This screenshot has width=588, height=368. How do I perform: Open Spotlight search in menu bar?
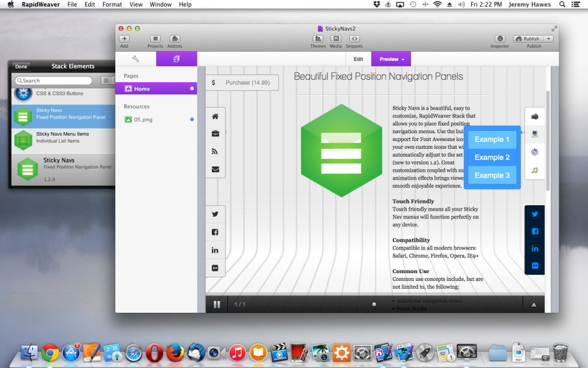(x=562, y=4)
